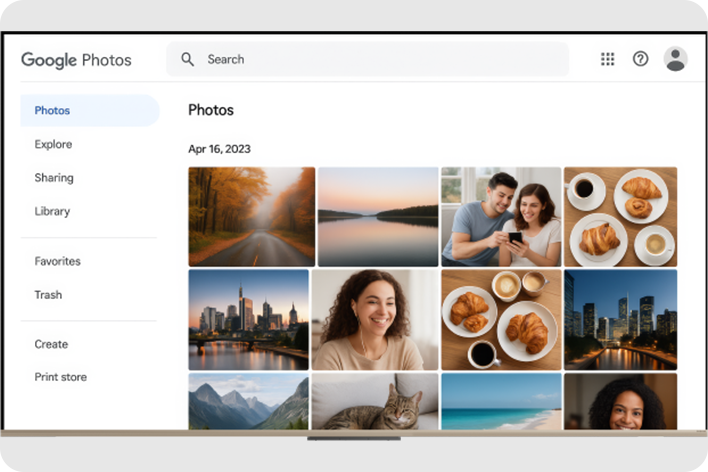Viewport: 708px width, 472px height.
Task: Click the Google Photos logo
Action: click(x=77, y=60)
